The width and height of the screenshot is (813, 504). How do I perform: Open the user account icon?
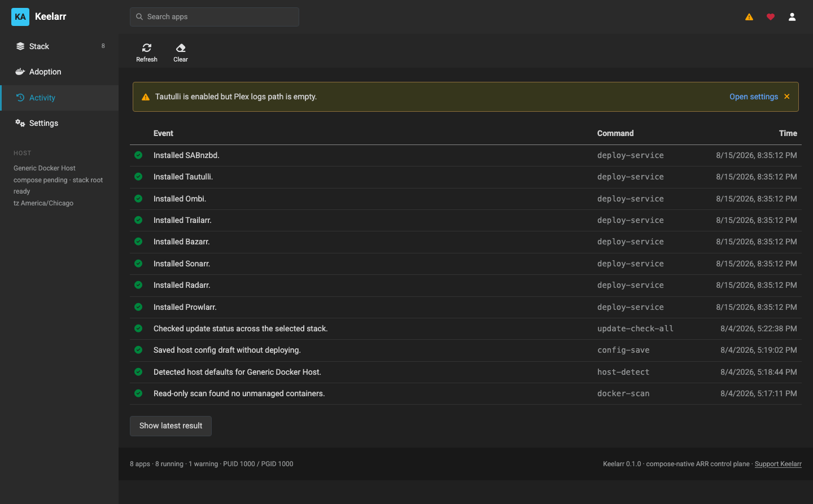coord(792,17)
